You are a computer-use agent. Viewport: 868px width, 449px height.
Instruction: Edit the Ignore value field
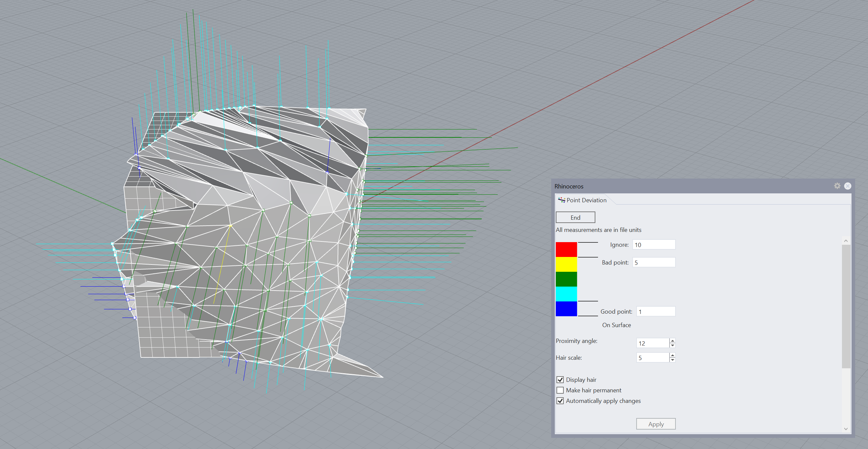(654, 244)
